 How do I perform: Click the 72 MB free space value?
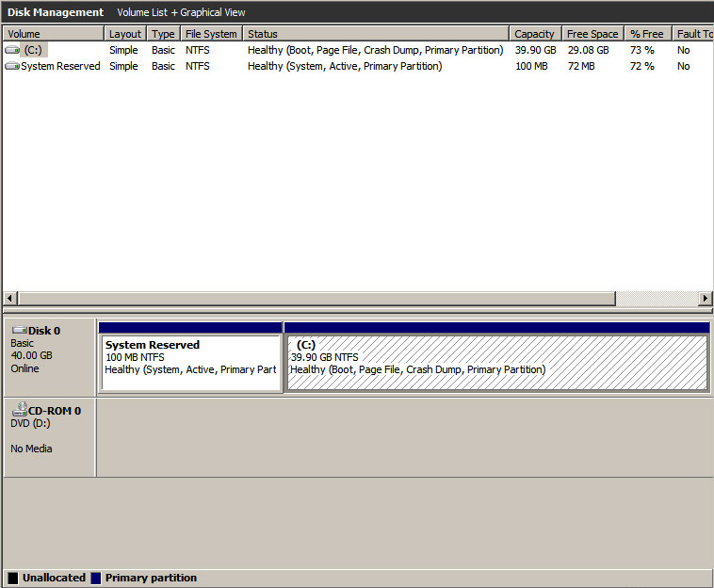pyautogui.click(x=581, y=66)
